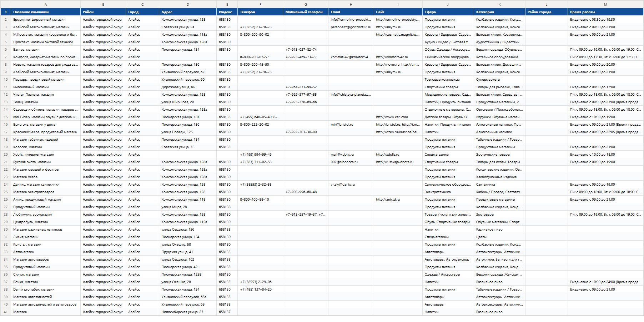
Task: Select the cell 'http://komfort-42.ru'
Action: point(398,57)
